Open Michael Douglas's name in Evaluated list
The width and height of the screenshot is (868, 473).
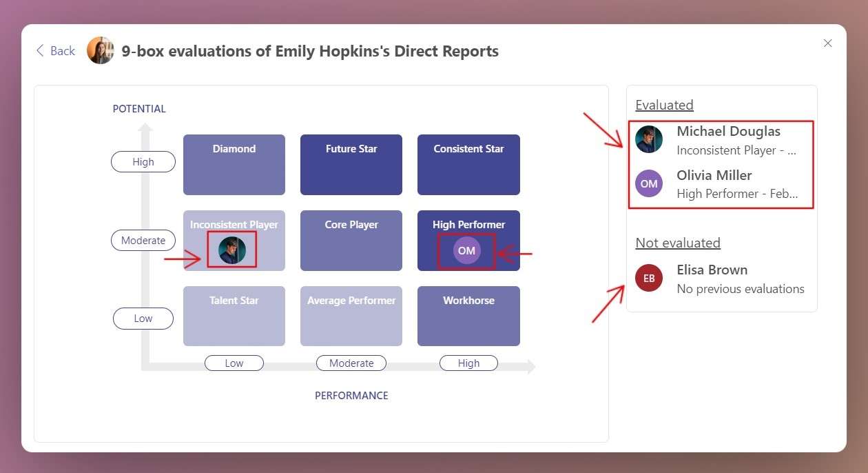click(x=728, y=131)
